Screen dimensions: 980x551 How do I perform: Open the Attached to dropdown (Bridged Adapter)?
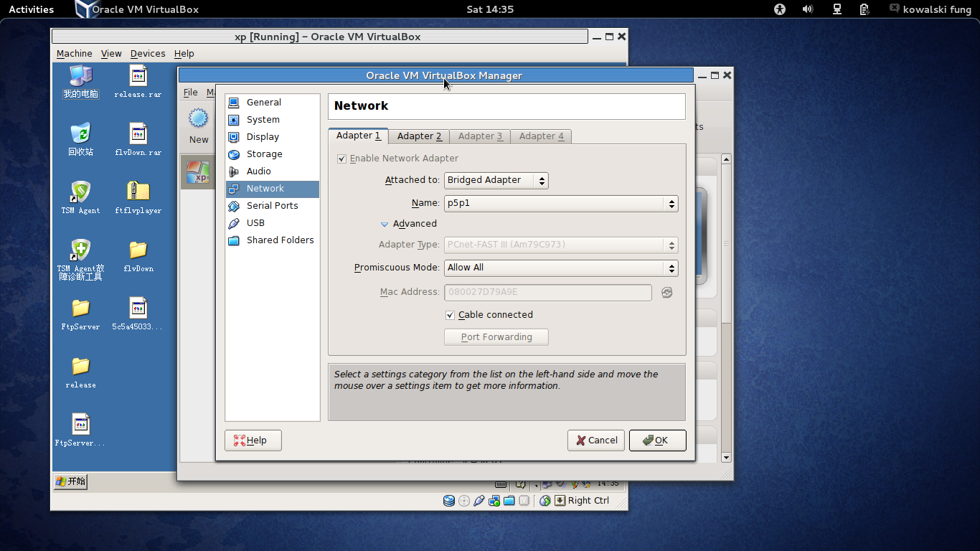(x=496, y=180)
